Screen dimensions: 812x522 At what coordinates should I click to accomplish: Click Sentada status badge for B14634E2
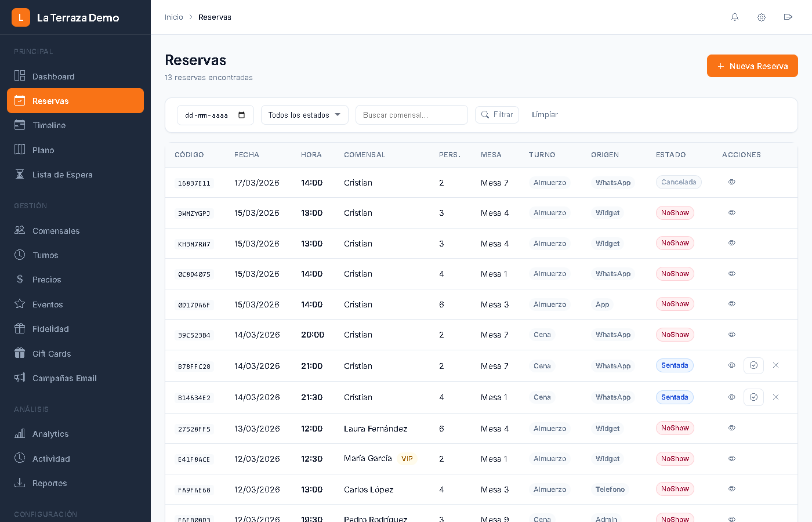[x=675, y=397]
